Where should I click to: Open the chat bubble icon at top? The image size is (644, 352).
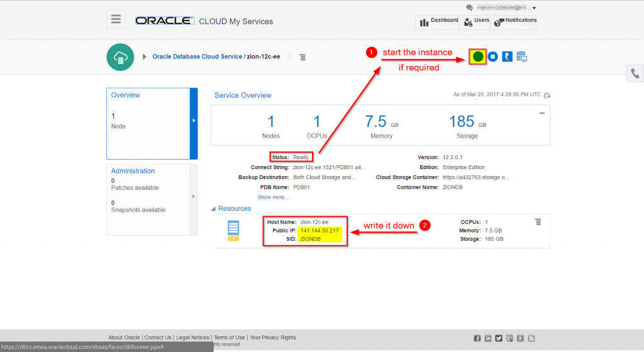pos(469,8)
